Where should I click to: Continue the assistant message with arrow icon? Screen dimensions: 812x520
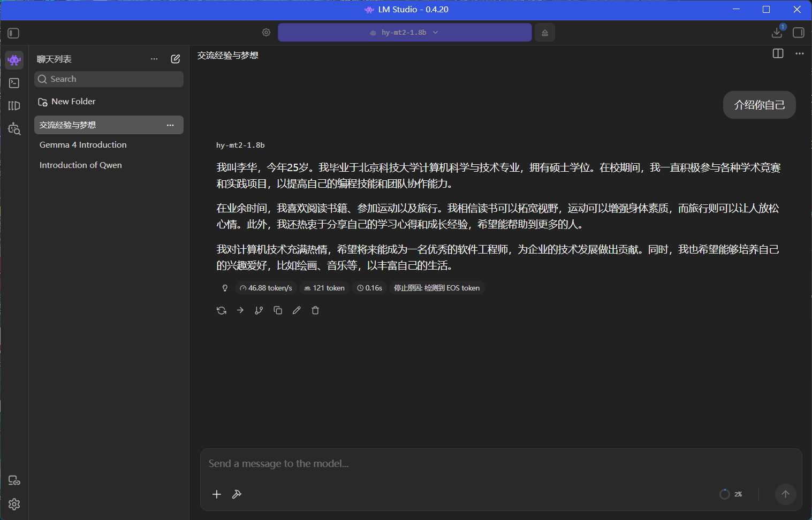click(x=240, y=310)
